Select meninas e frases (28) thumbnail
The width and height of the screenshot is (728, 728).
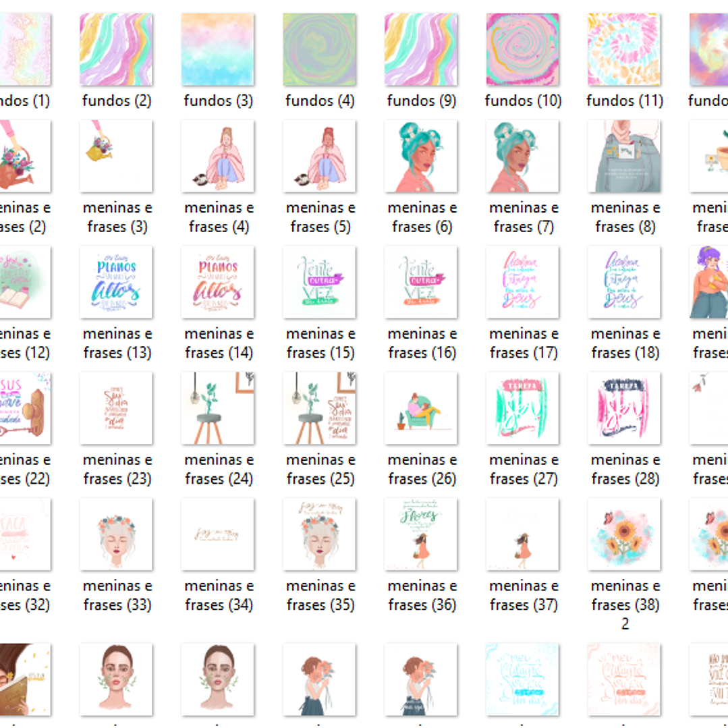pos(624,408)
